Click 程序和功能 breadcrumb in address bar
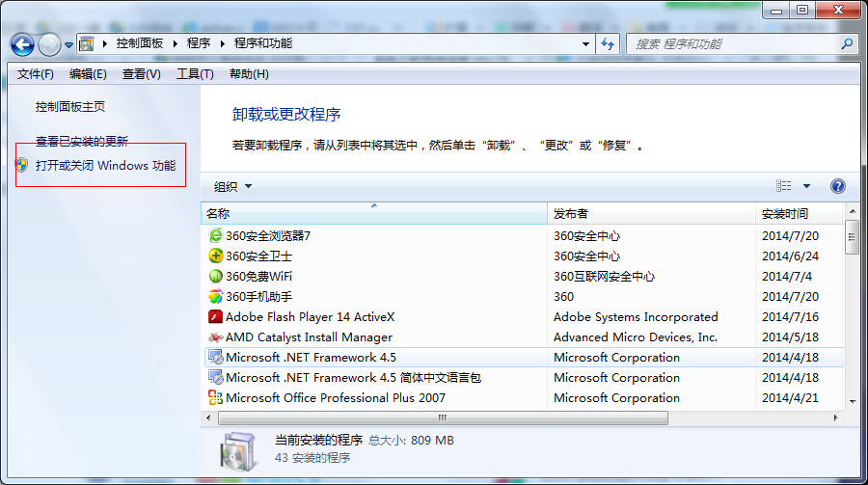This screenshot has width=868, height=485. (x=263, y=43)
